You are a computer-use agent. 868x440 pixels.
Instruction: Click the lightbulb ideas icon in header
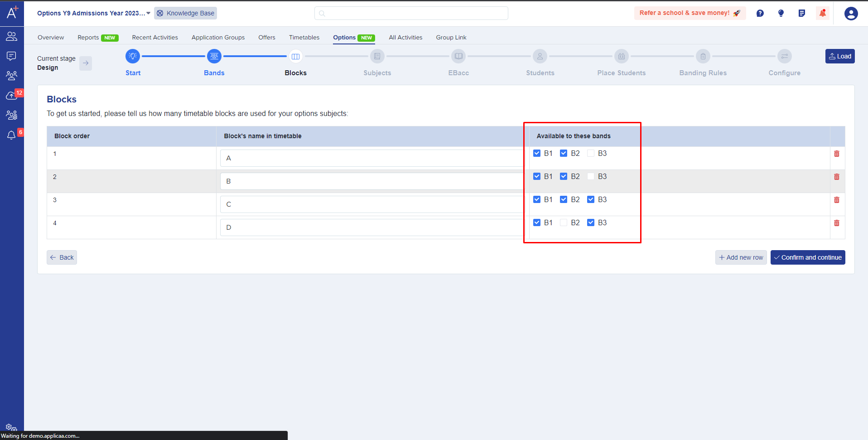tap(781, 13)
